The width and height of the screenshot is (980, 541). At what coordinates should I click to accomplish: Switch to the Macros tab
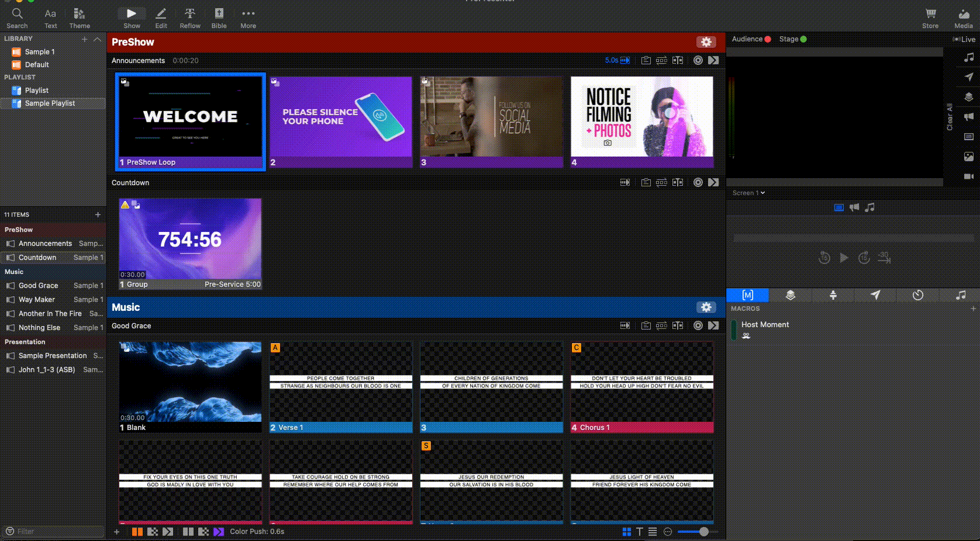pos(747,295)
